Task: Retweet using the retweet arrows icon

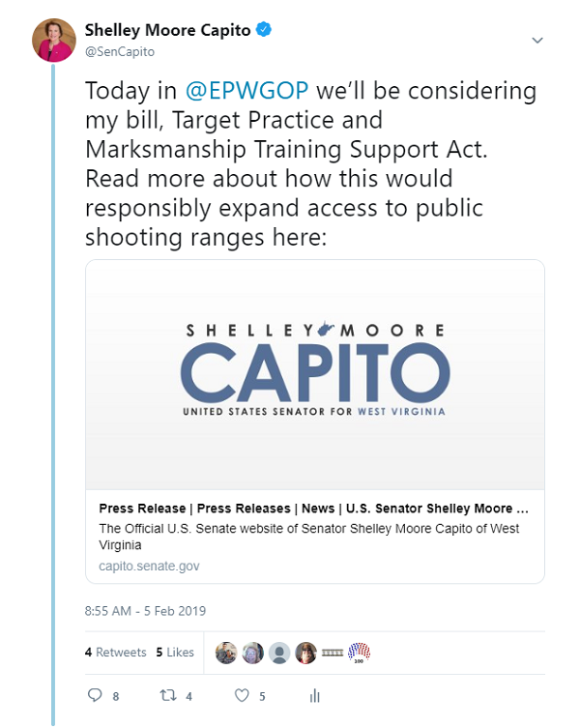Action: pyautogui.click(x=167, y=695)
